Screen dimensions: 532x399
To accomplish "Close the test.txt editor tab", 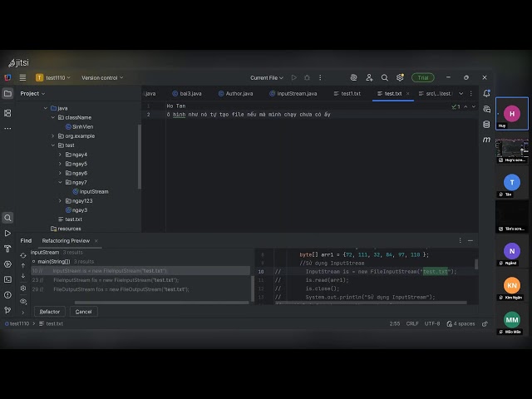I will click(x=408, y=94).
